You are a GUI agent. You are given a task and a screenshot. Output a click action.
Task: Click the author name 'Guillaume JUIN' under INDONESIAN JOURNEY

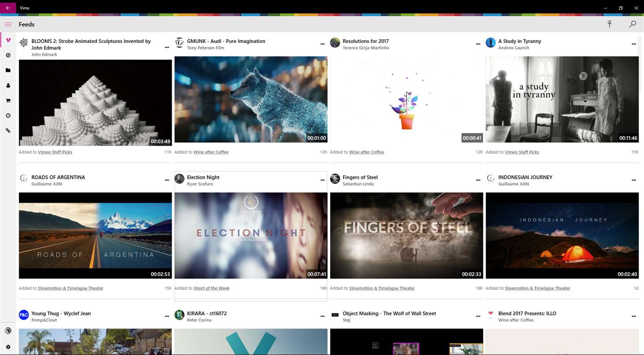pyautogui.click(x=513, y=184)
